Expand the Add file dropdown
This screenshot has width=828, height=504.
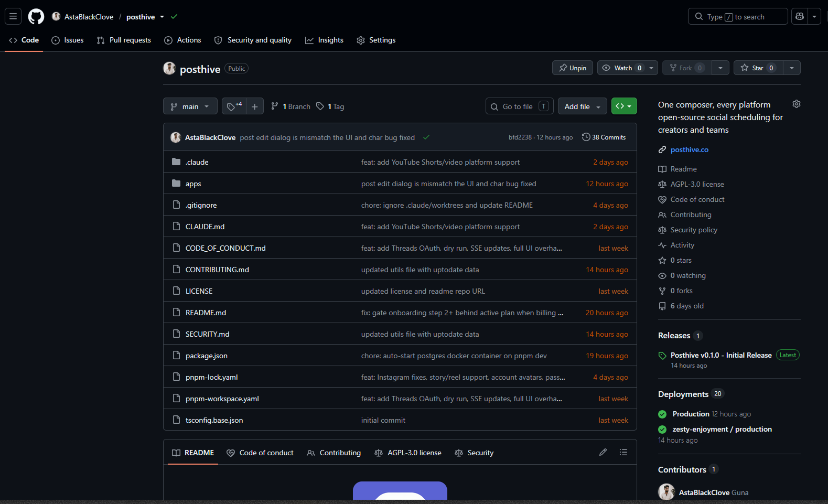click(583, 106)
